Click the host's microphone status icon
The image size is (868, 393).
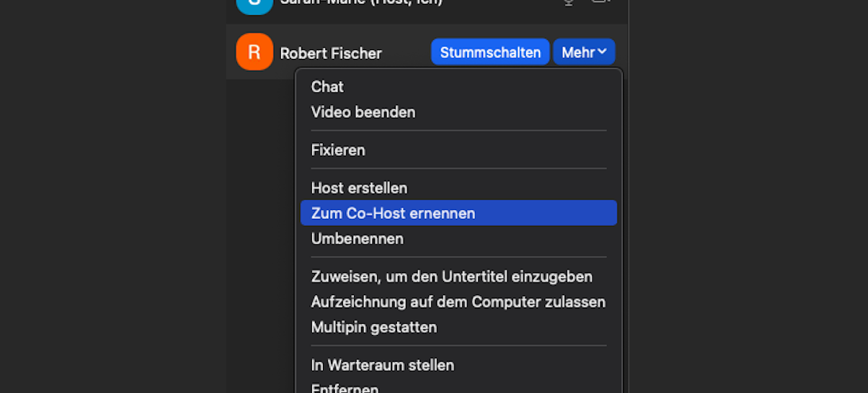pyautogui.click(x=568, y=2)
